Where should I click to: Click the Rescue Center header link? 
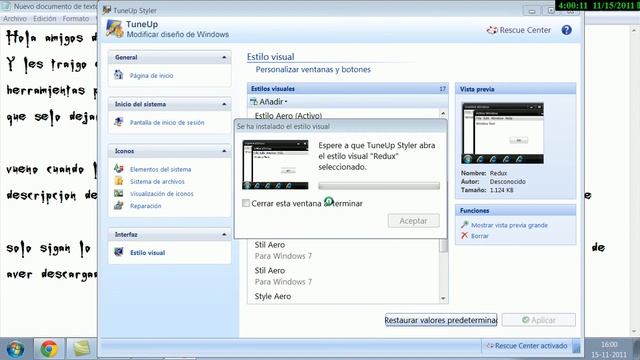point(525,30)
